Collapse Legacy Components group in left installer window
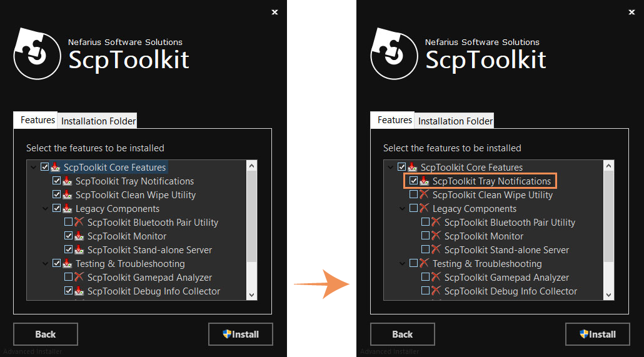The height and width of the screenshot is (357, 644). pos(45,209)
